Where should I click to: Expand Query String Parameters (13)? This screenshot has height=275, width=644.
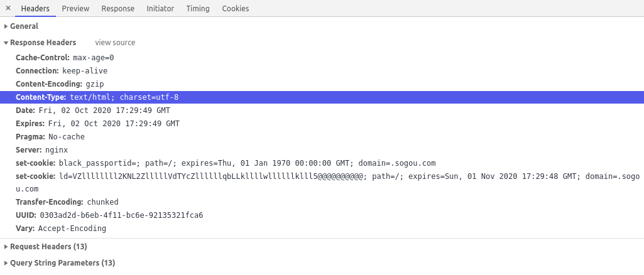[60, 263]
